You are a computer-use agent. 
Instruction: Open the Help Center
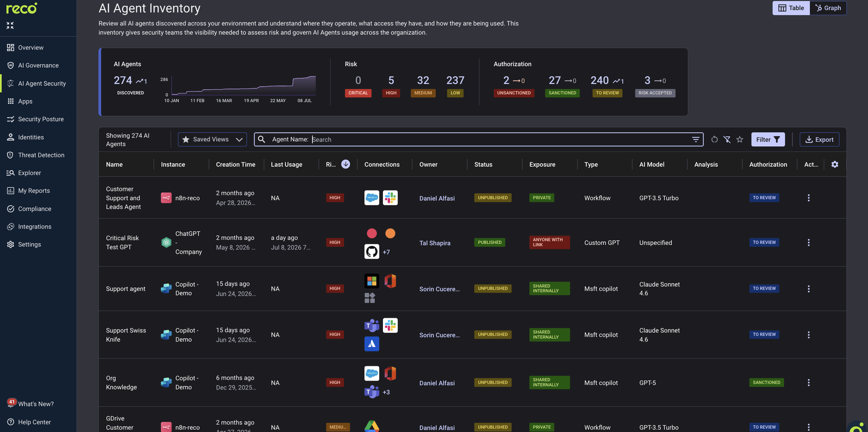tap(34, 422)
